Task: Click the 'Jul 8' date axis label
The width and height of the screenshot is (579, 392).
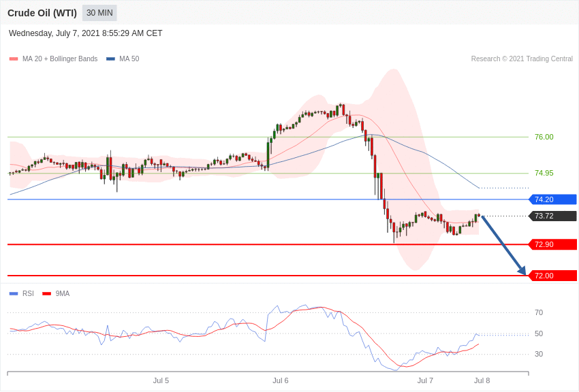Action: [x=482, y=380]
